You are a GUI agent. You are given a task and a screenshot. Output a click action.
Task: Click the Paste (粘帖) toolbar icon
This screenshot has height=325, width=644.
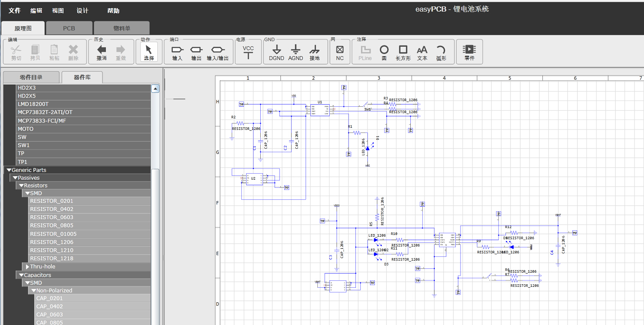54,50
